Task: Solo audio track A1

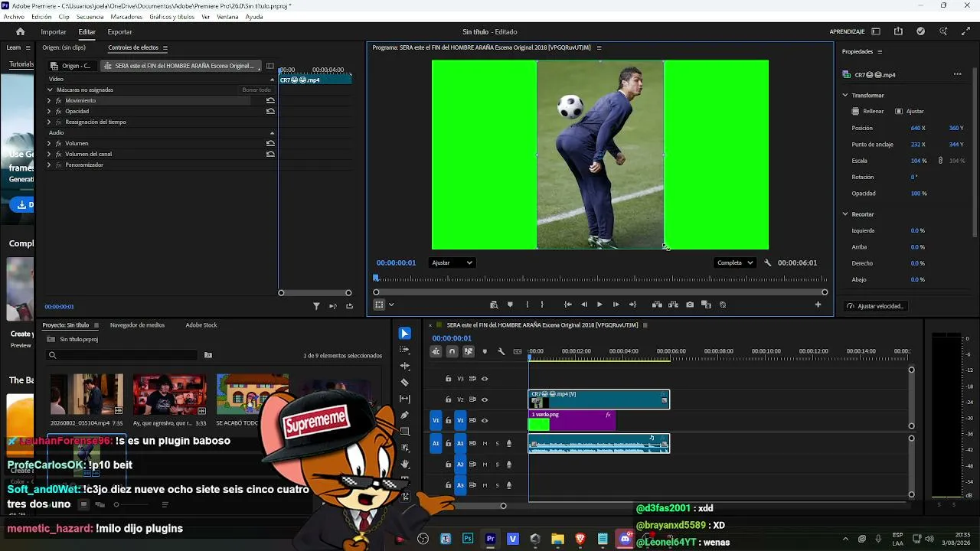Action: click(x=497, y=443)
